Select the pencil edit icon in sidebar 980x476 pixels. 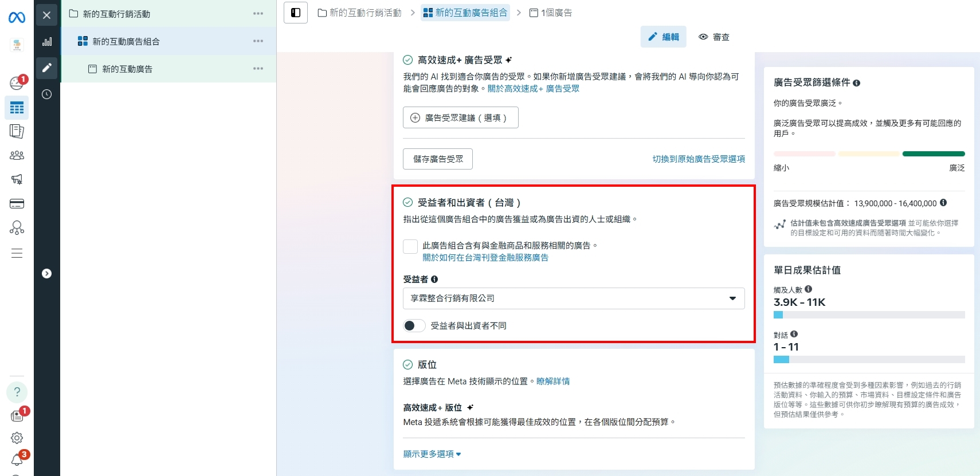click(47, 68)
